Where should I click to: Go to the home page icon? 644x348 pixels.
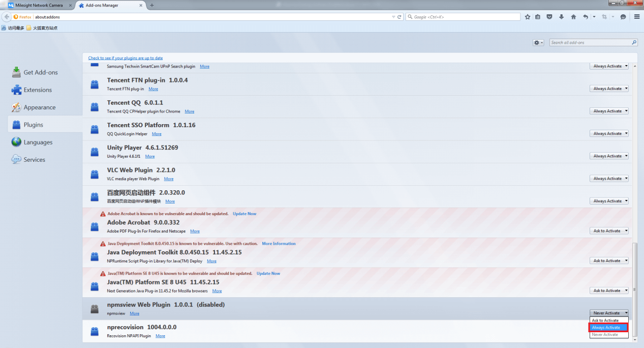(x=573, y=17)
